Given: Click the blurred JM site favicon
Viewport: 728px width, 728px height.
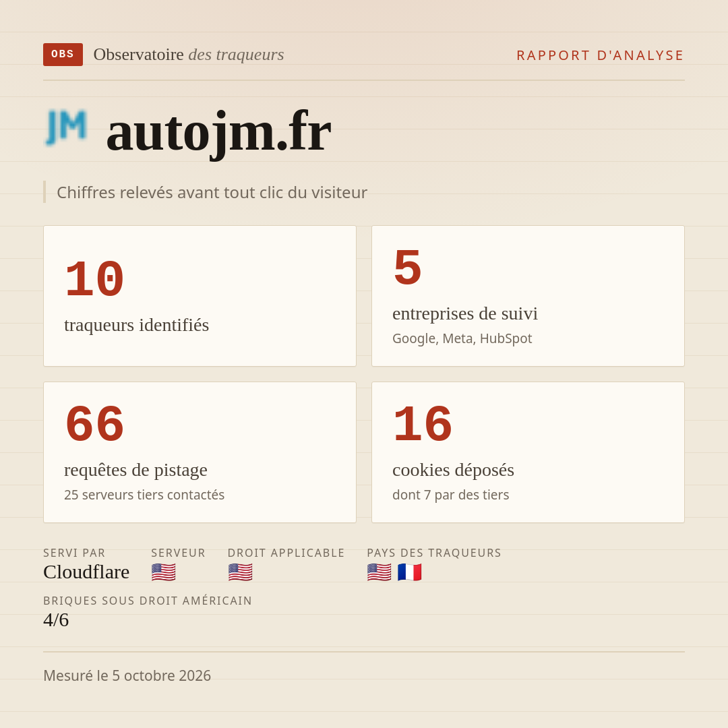Looking at the screenshot, I should [66, 127].
